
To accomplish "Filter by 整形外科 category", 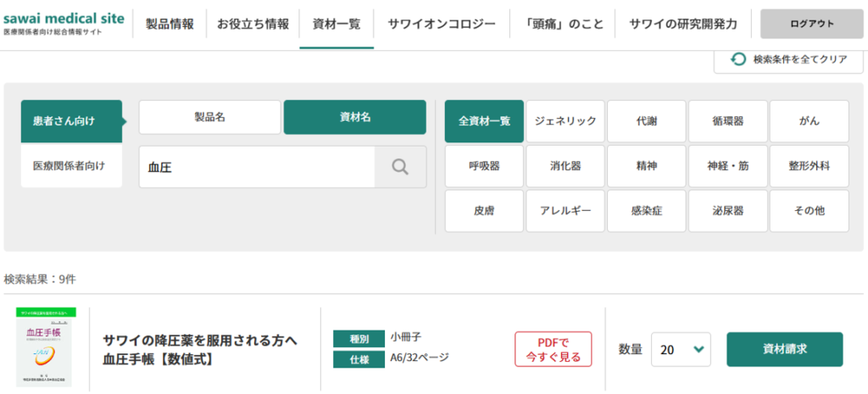I will [810, 166].
